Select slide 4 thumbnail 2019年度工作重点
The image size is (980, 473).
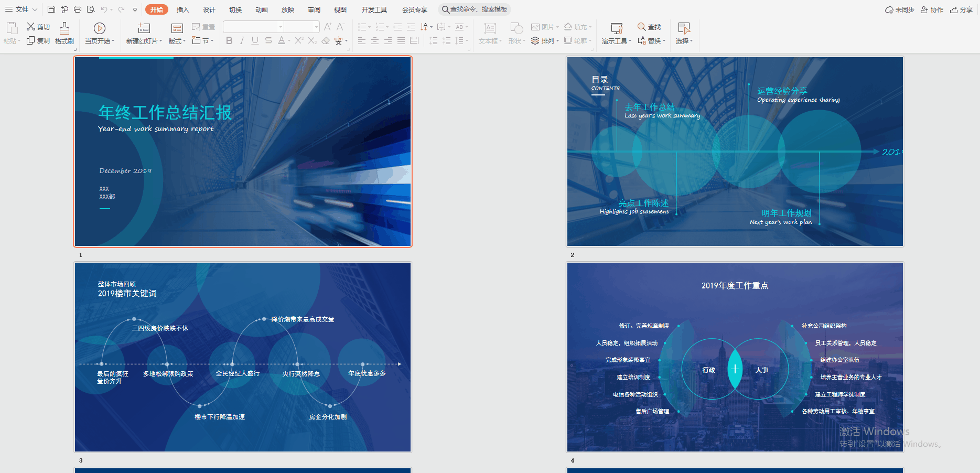(735, 357)
